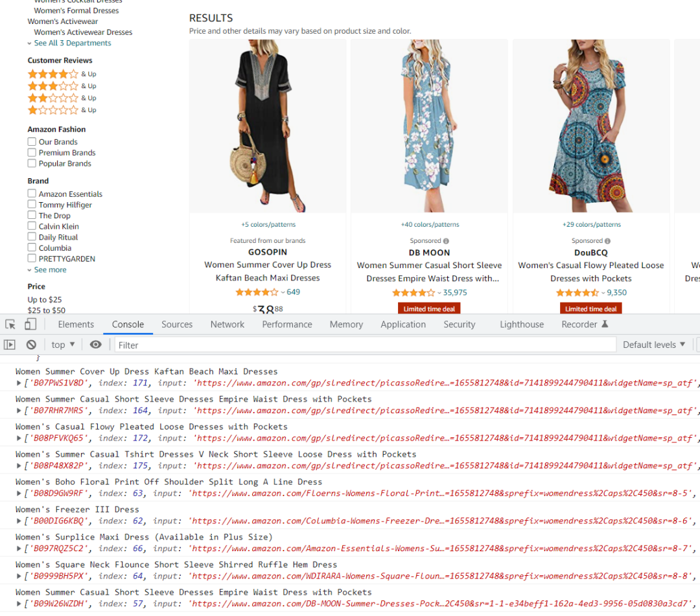Viewport: 700px width, 616px height.
Task: Expand the B097RQZ5C2 console array
Action: point(19,549)
